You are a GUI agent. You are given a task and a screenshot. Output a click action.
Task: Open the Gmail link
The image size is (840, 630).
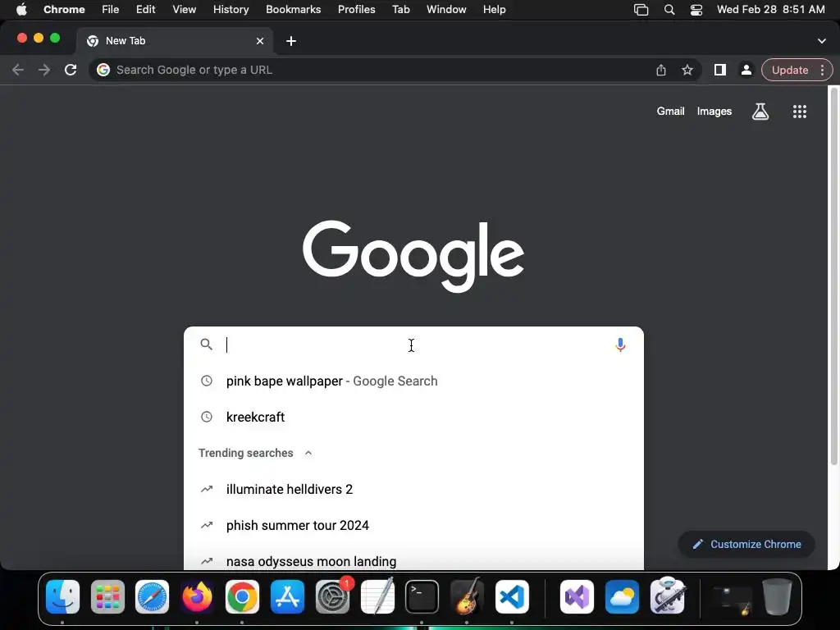point(671,112)
